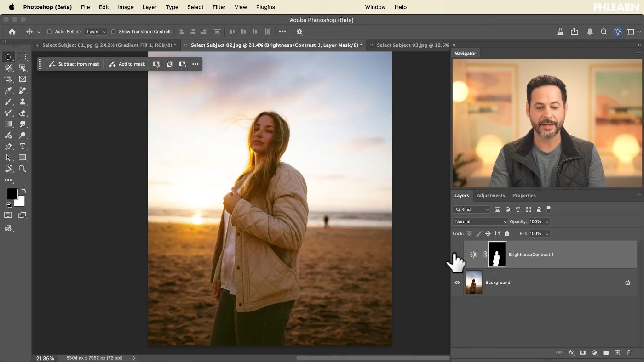The height and width of the screenshot is (362, 644).
Task: Click the Add to mask button
Action: [127, 64]
